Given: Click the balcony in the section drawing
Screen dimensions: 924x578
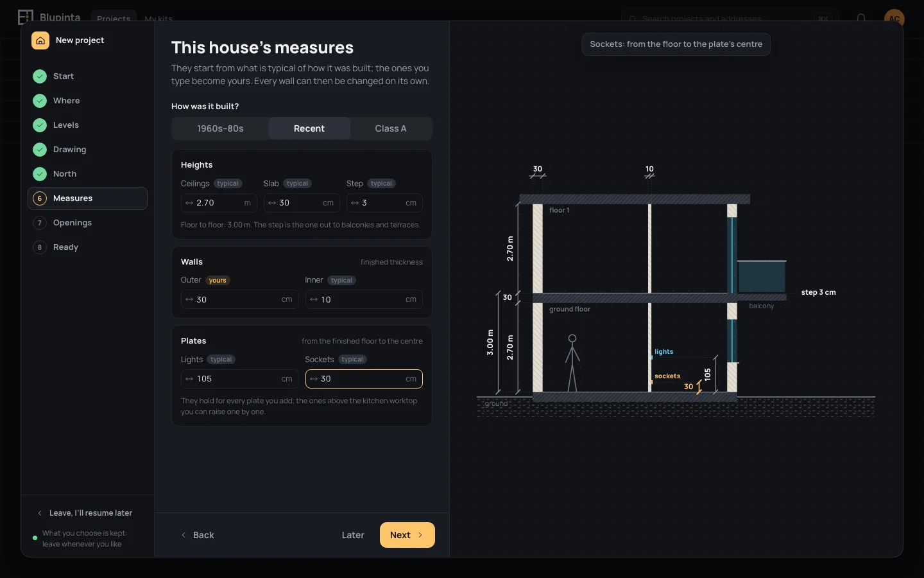Looking at the screenshot, I should tap(762, 277).
